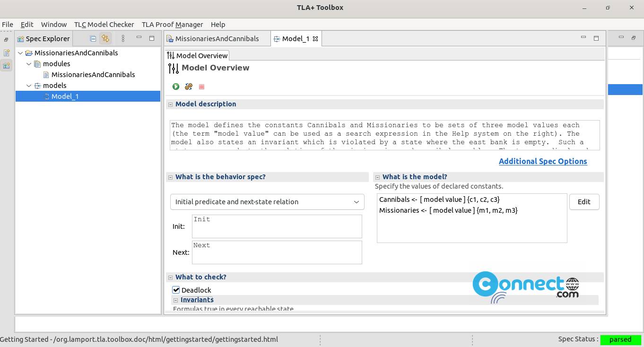The height and width of the screenshot is (347, 644).
Task: Click the MissionariesAndCannibals folder icon
Action: (29, 53)
